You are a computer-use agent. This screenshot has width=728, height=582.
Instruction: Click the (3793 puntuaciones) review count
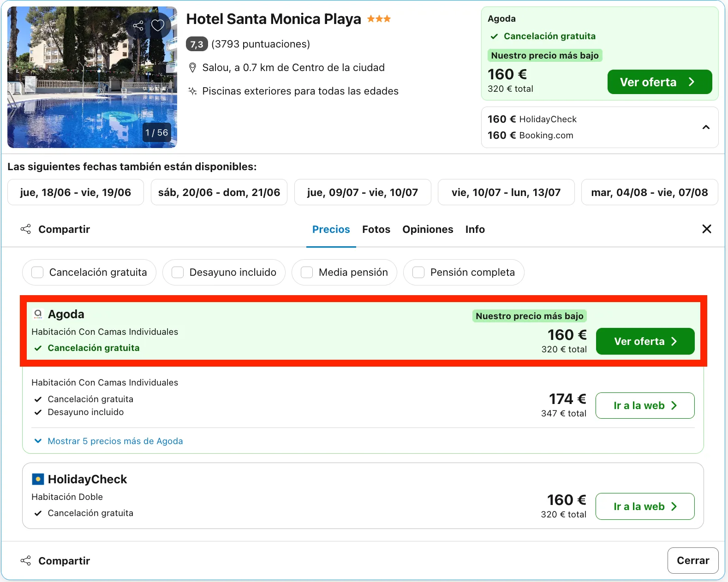(261, 44)
